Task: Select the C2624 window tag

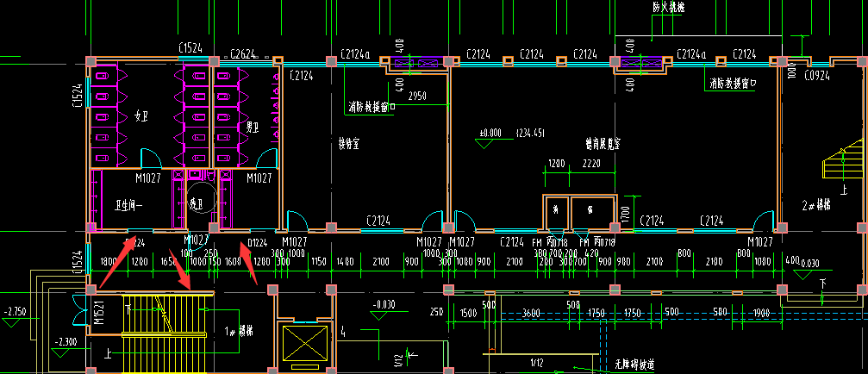Action: click(x=243, y=54)
